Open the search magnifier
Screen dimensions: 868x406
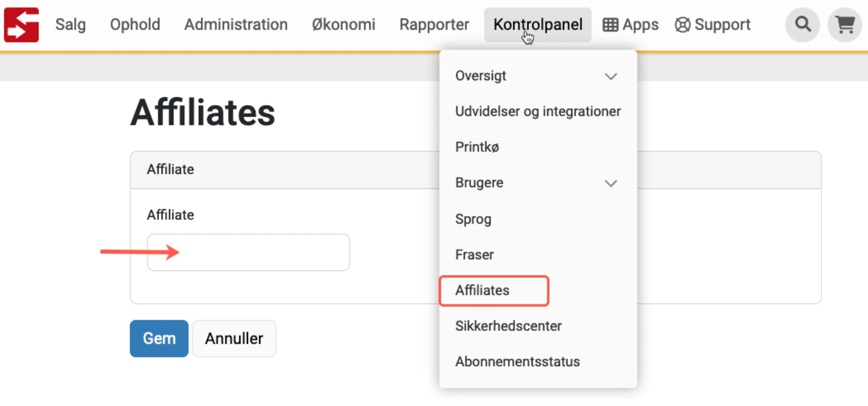point(802,24)
